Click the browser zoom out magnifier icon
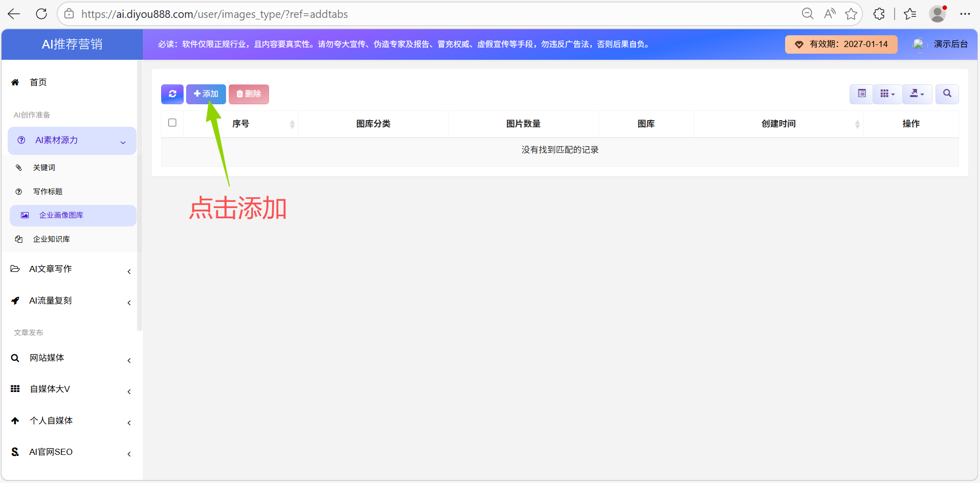 point(807,14)
